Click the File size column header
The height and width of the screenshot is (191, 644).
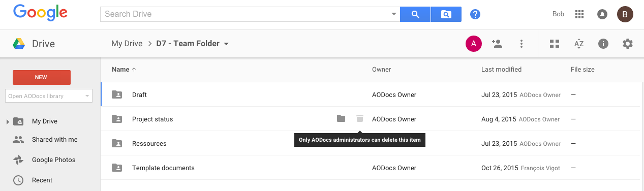tap(582, 70)
